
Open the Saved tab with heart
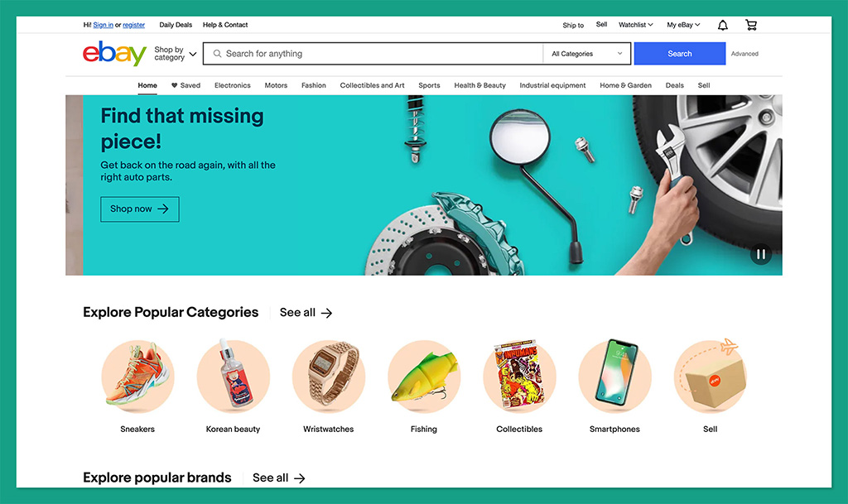point(185,85)
